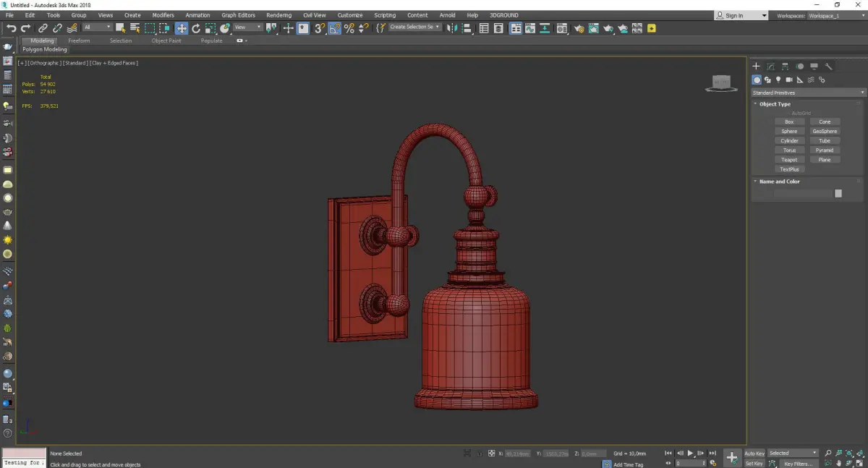The height and width of the screenshot is (468, 868).
Task: Click the Mirror tool icon
Action: [453, 28]
